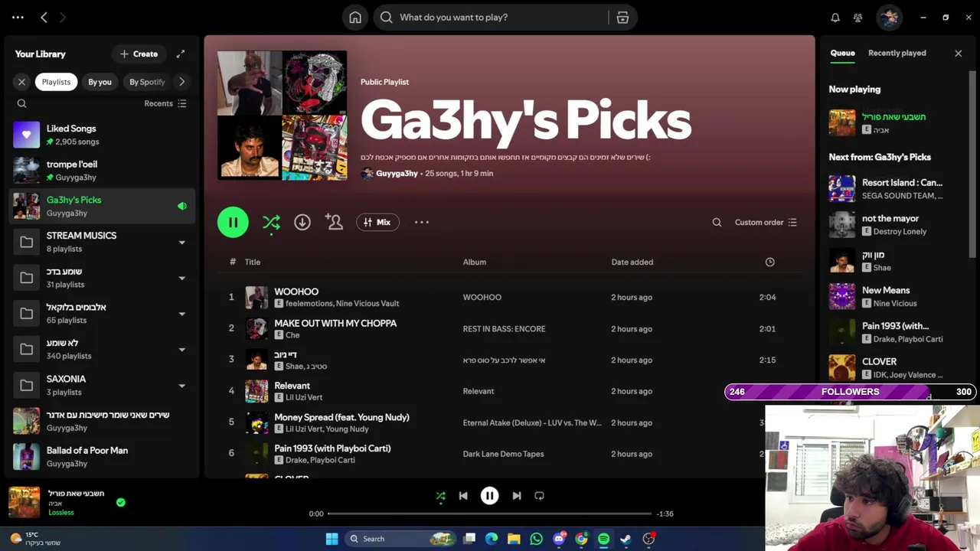Expand the שומע בדכ folder
Screen dimensions: 980x551
181,278
